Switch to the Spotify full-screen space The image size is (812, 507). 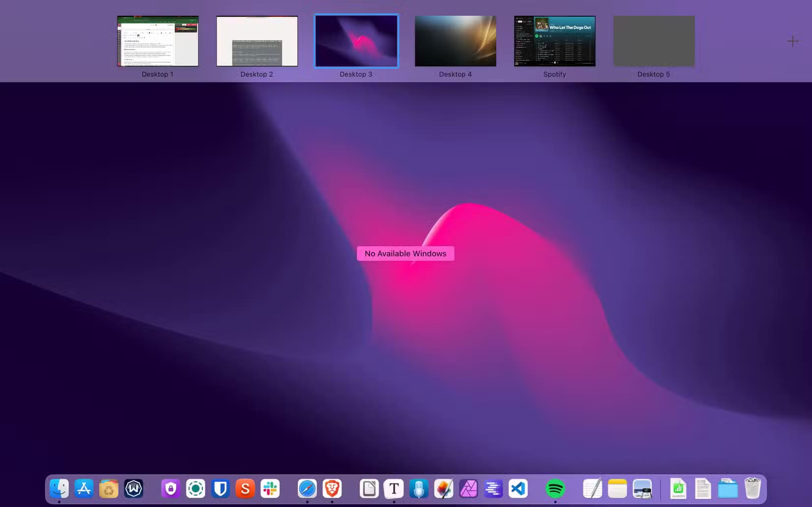coord(555,41)
